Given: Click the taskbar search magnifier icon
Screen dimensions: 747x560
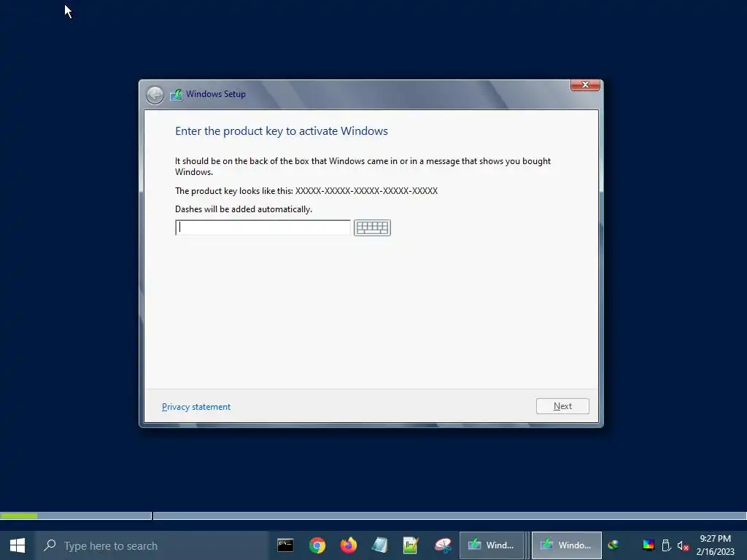Looking at the screenshot, I should (50, 545).
